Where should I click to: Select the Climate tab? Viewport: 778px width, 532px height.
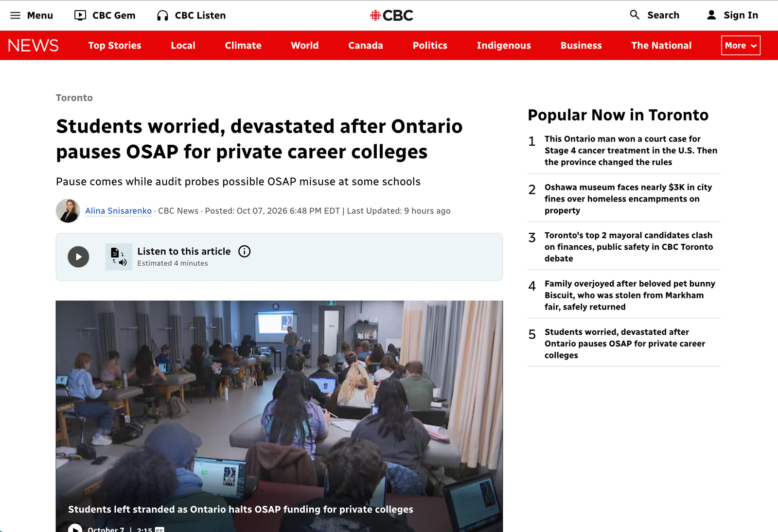[243, 45]
